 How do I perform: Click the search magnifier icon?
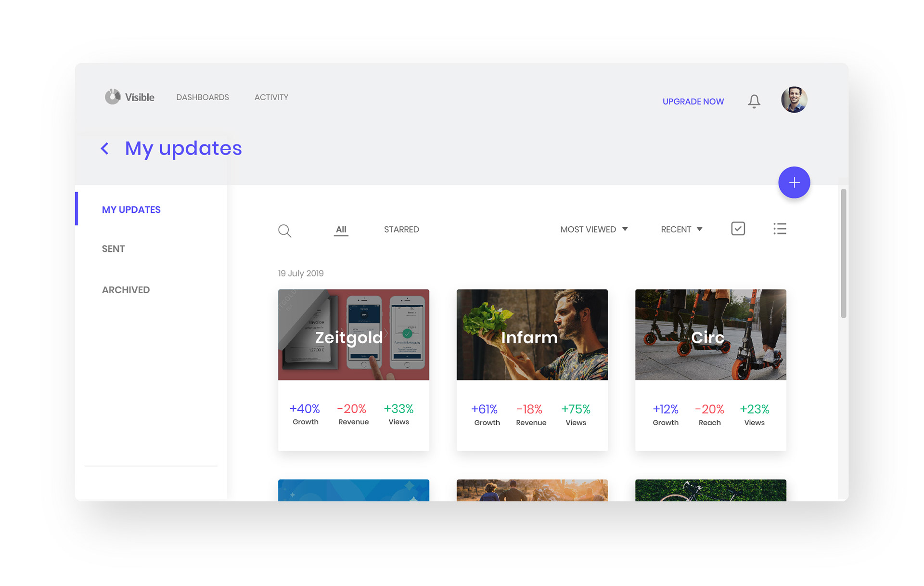coord(284,231)
